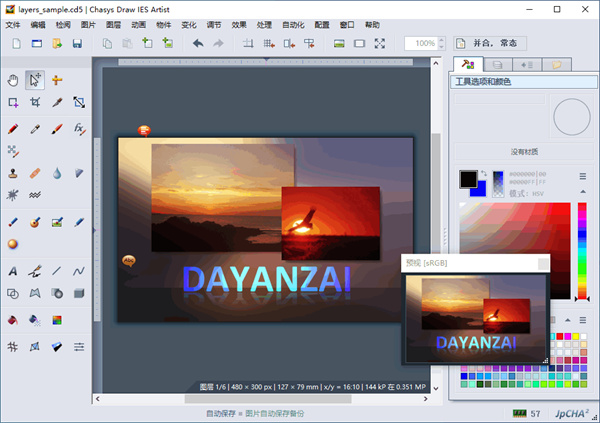Click the blue Save disk icon
The width and height of the screenshot is (600, 423).
77,44
